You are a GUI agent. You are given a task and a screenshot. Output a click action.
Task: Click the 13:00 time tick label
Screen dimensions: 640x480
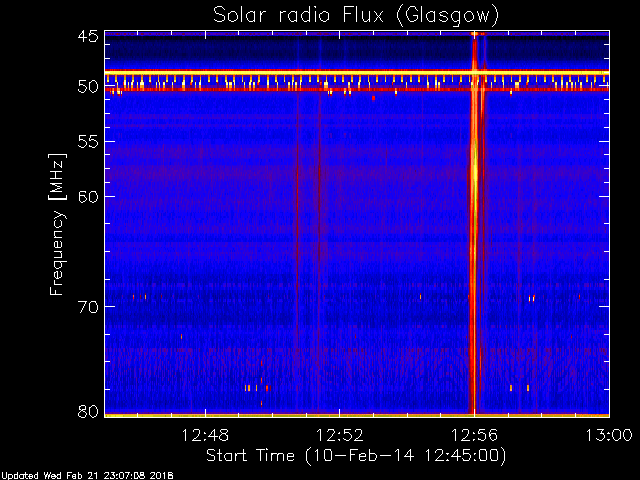click(609, 435)
